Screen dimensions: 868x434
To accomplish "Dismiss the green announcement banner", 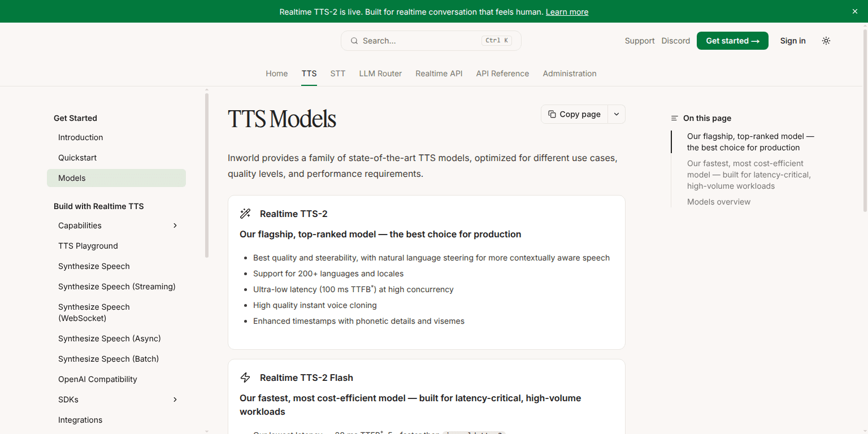I will 855,11.
